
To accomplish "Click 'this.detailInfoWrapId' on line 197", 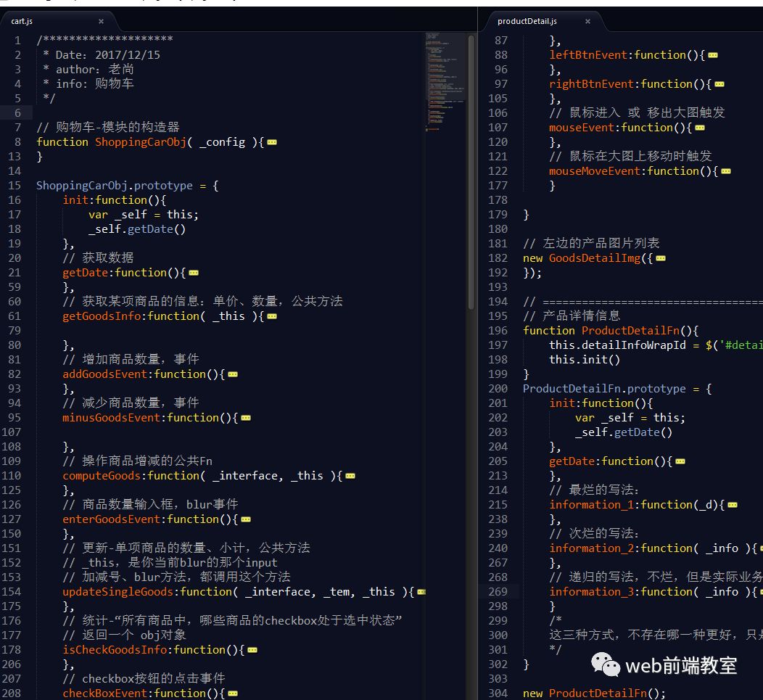I will tap(617, 345).
